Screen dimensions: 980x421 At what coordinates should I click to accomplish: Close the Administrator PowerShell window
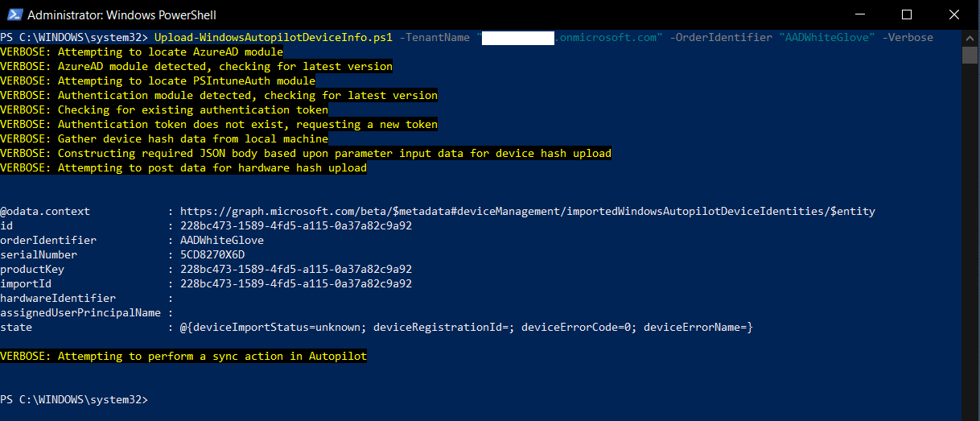click(x=953, y=14)
